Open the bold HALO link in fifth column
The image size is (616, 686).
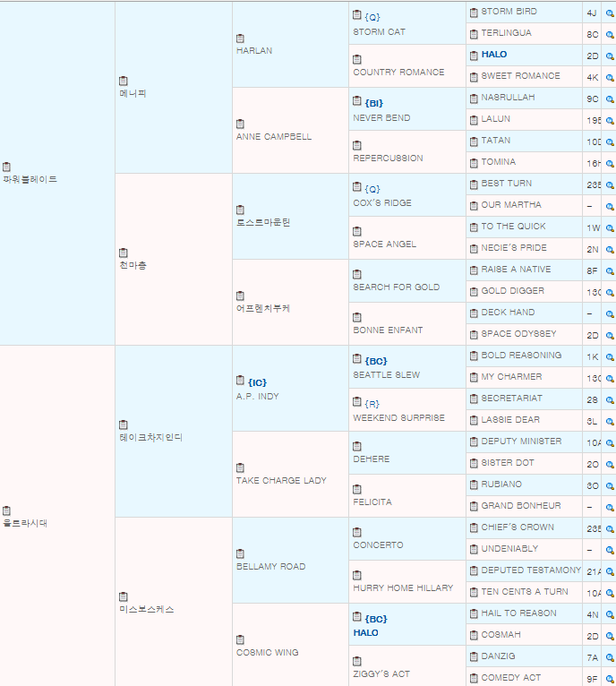tap(494, 55)
